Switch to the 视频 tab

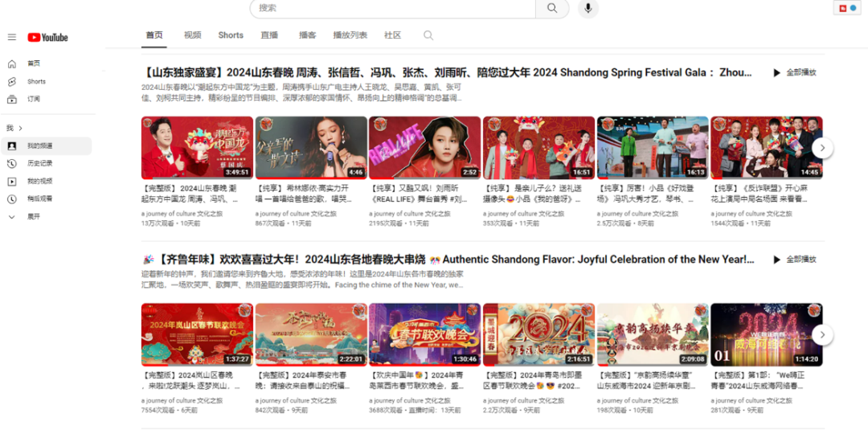(x=193, y=35)
